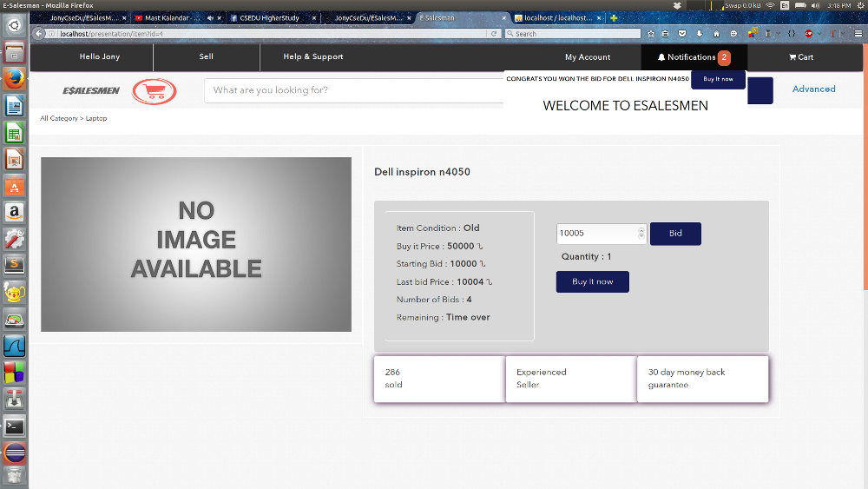Adjust the bid amount spinner arrows

coord(641,233)
